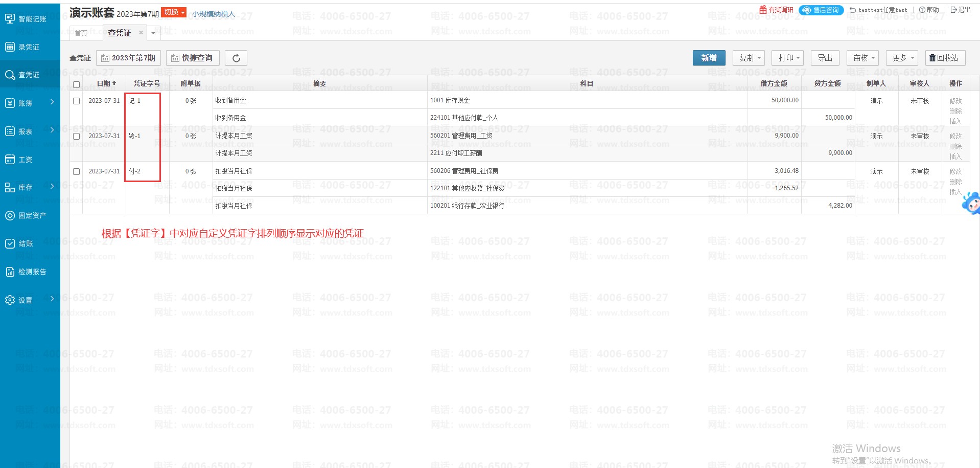The image size is (980, 468).
Task: Toggle the select-all checkbox in table header
Action: pos(77,84)
